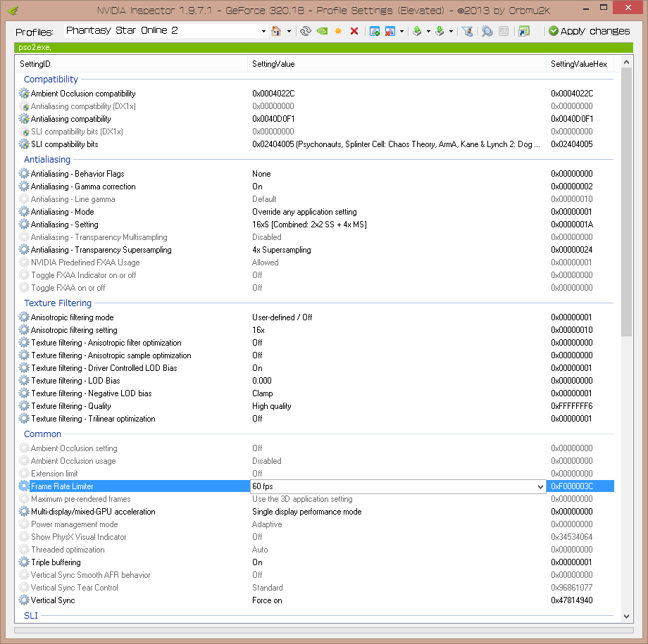Start the magnifier scan for modified profiles icon
This screenshot has height=644, width=648.
click(487, 31)
